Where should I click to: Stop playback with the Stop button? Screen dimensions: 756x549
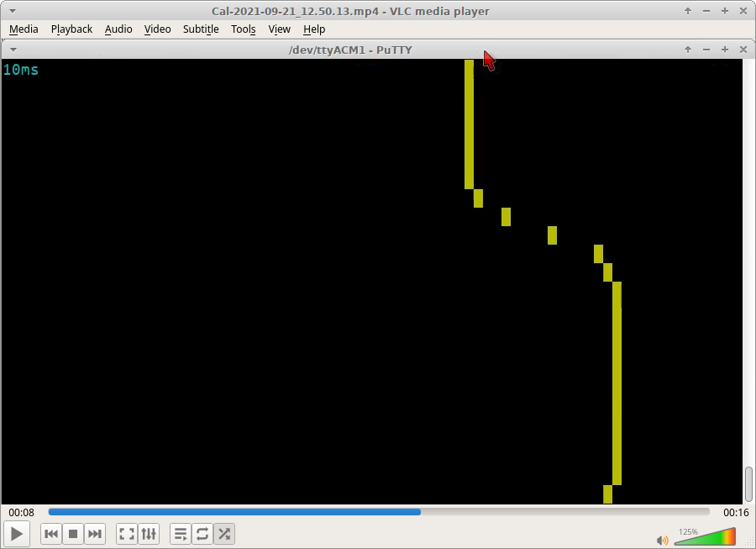tap(73, 534)
